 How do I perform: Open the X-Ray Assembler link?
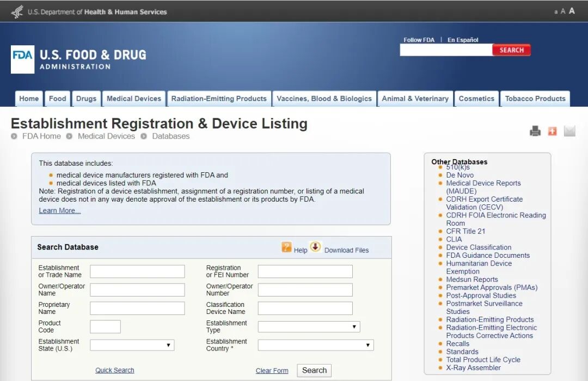pos(473,368)
